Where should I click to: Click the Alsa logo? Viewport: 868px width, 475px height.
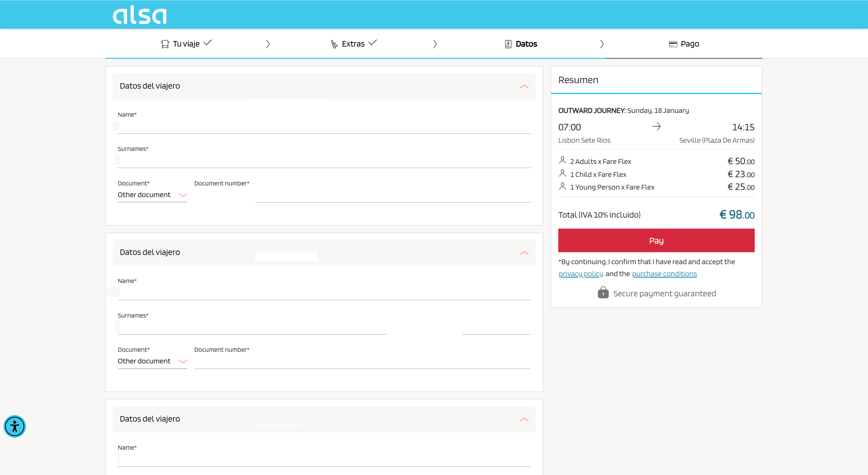coord(140,15)
